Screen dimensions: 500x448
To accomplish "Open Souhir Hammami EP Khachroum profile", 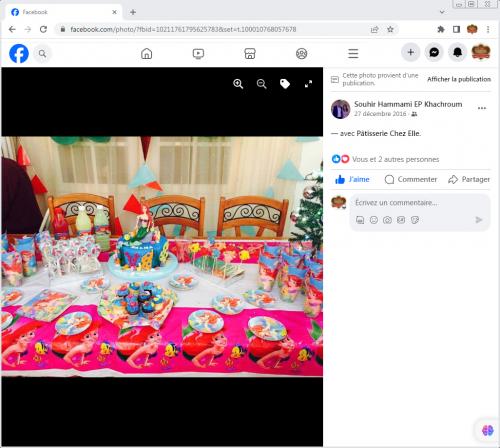I will pos(408,104).
